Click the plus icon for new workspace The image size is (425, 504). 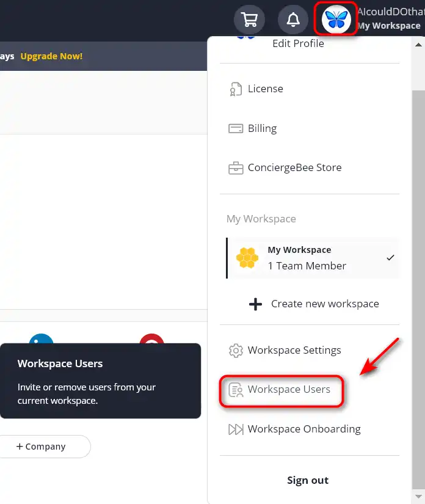point(255,304)
